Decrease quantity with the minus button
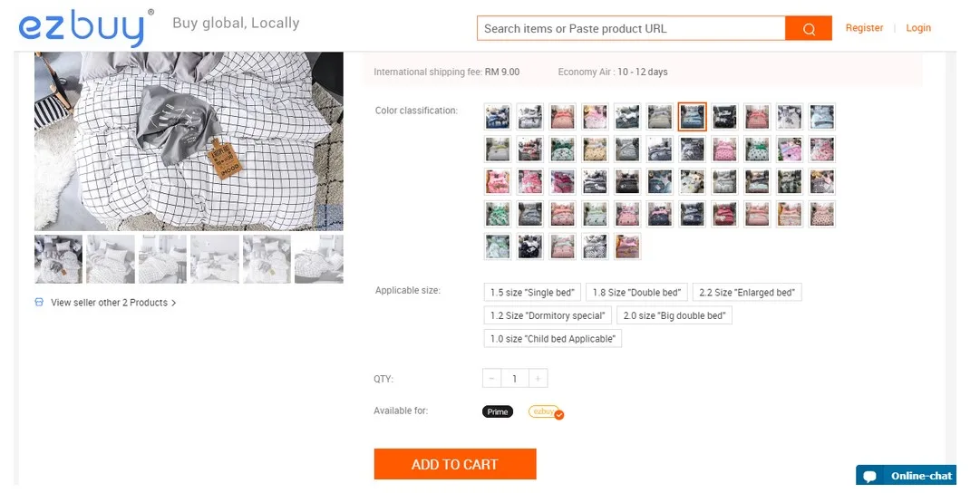 (492, 379)
